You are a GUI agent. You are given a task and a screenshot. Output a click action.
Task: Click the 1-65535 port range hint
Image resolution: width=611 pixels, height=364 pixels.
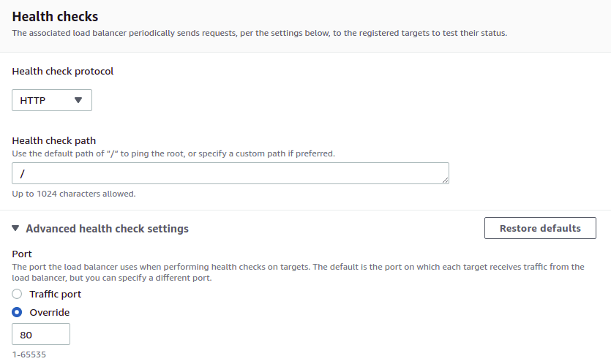[x=29, y=354]
